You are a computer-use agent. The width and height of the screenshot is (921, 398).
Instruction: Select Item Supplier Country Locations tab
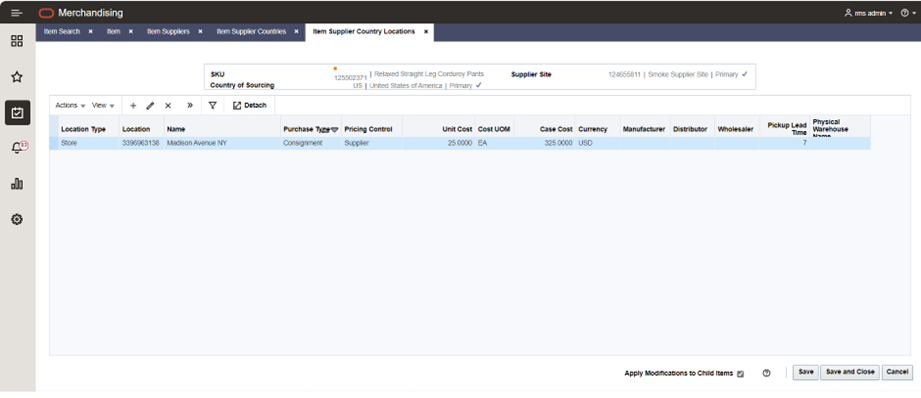coord(364,32)
